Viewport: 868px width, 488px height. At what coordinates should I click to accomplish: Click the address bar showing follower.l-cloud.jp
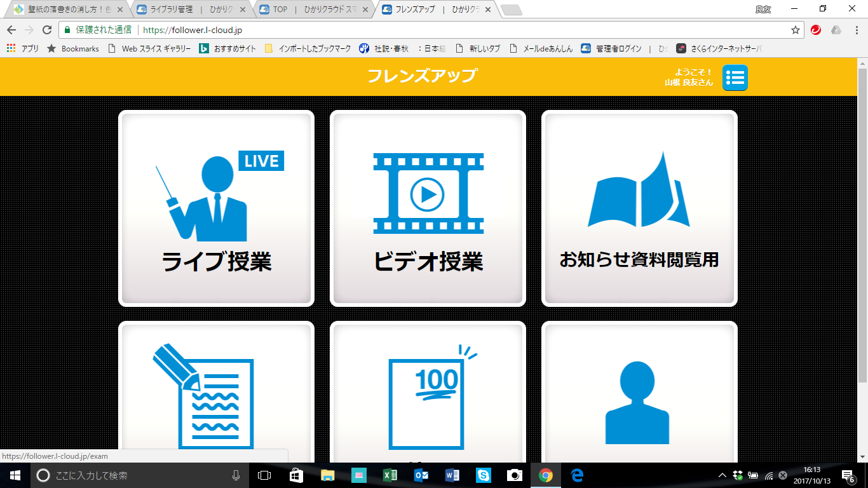(x=445, y=30)
